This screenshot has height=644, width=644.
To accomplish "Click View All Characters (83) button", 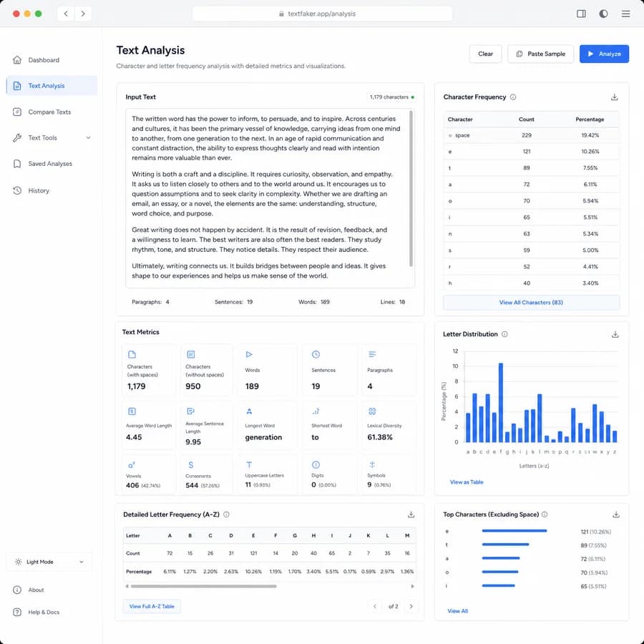I will pos(531,302).
